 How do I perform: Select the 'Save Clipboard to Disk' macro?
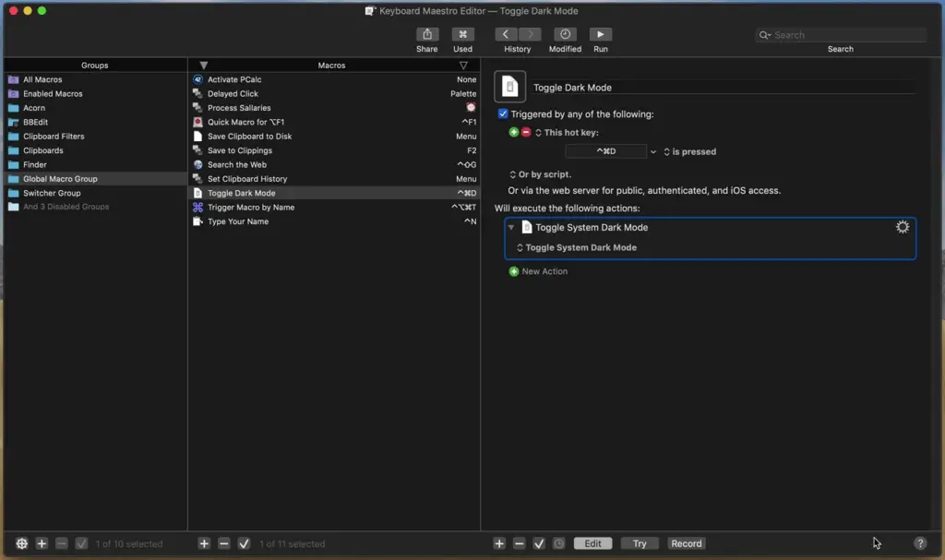pos(334,137)
